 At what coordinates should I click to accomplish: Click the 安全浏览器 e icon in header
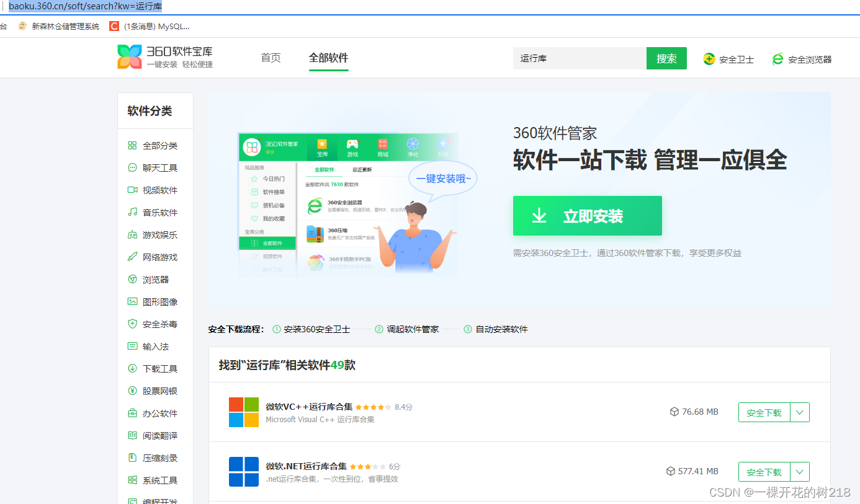778,59
